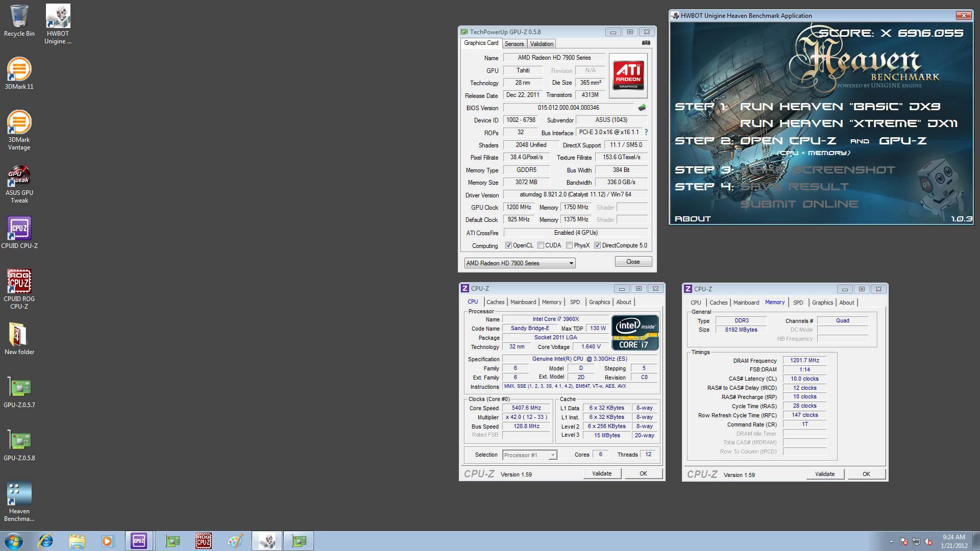Click the BIOS Version field in GPU-Z
This screenshot has height=551, width=980.
point(570,108)
